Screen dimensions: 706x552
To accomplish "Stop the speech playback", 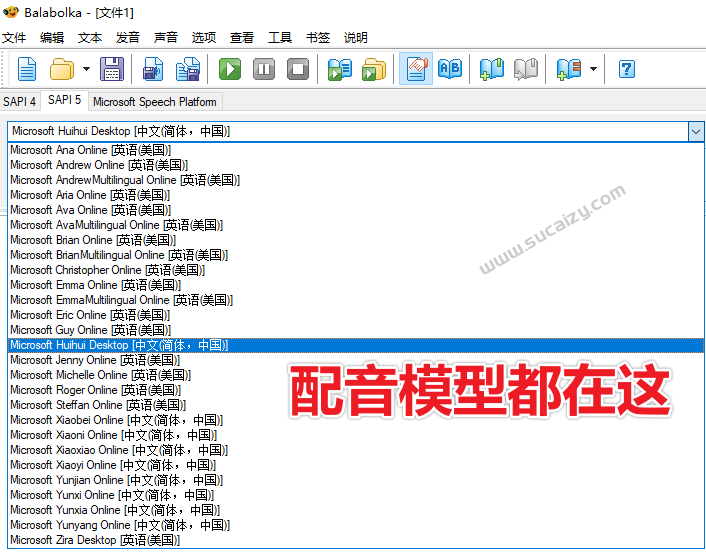I will coord(298,69).
